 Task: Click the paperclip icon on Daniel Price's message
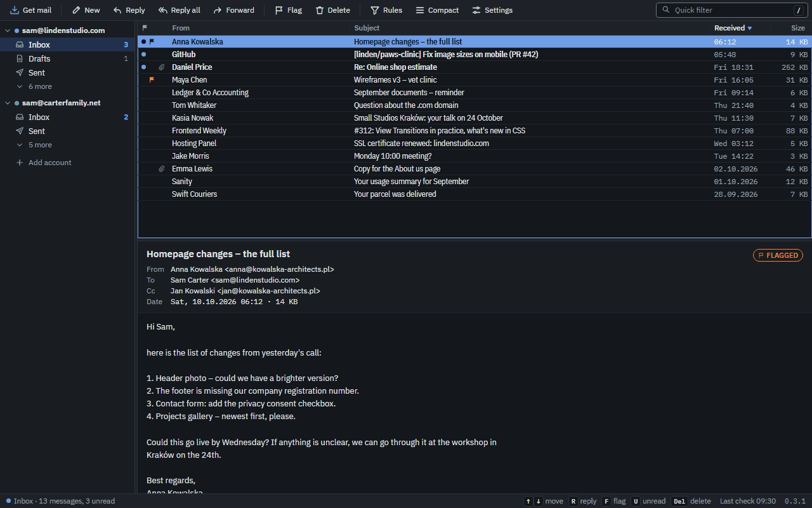(x=162, y=67)
